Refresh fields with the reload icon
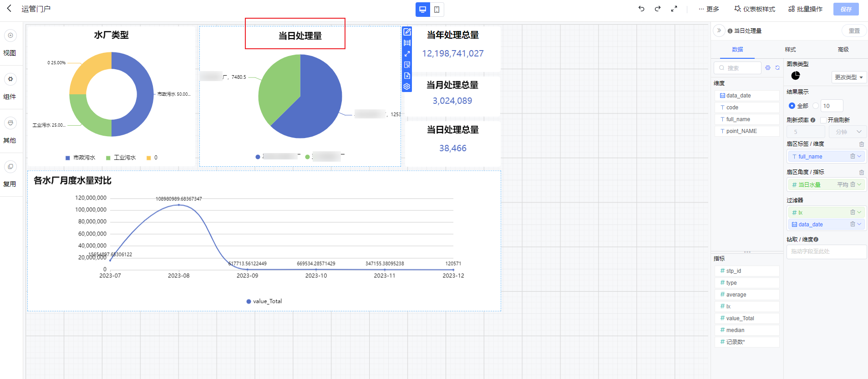The height and width of the screenshot is (379, 868). (777, 67)
